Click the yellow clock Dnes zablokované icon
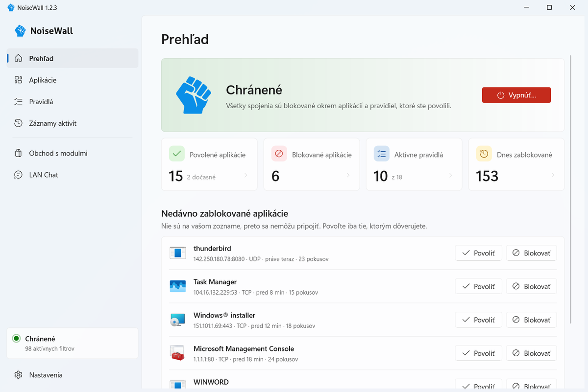The height and width of the screenshot is (392, 588). (484, 154)
